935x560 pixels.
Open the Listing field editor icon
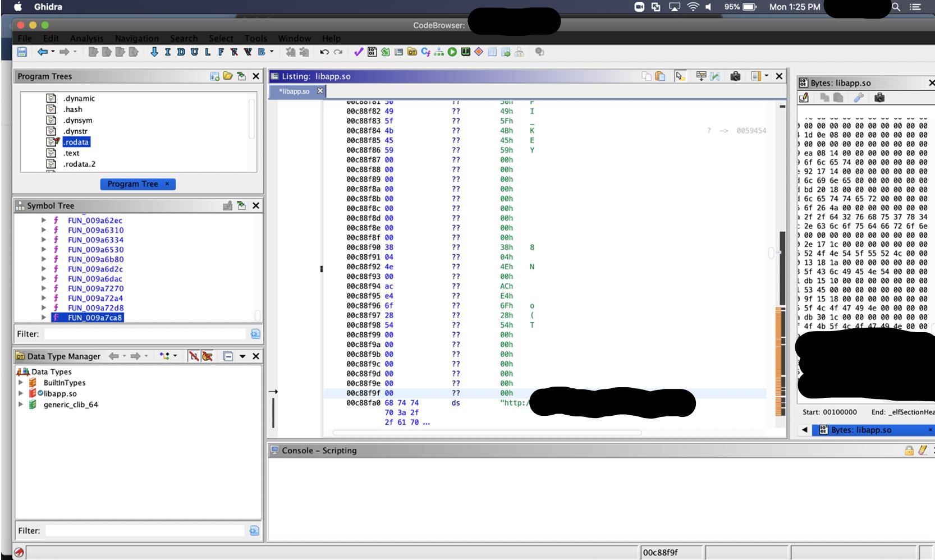point(701,76)
